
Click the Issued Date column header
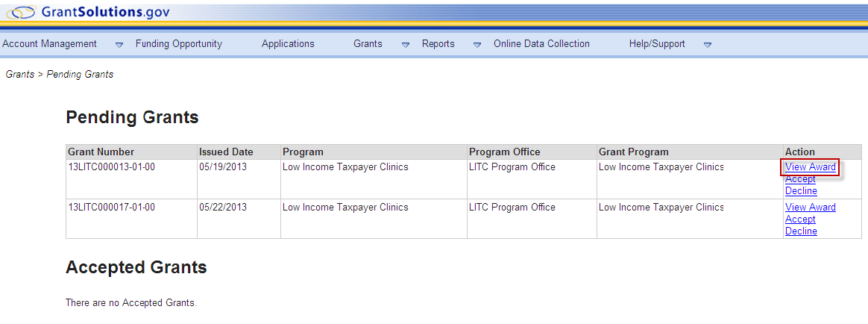226,152
